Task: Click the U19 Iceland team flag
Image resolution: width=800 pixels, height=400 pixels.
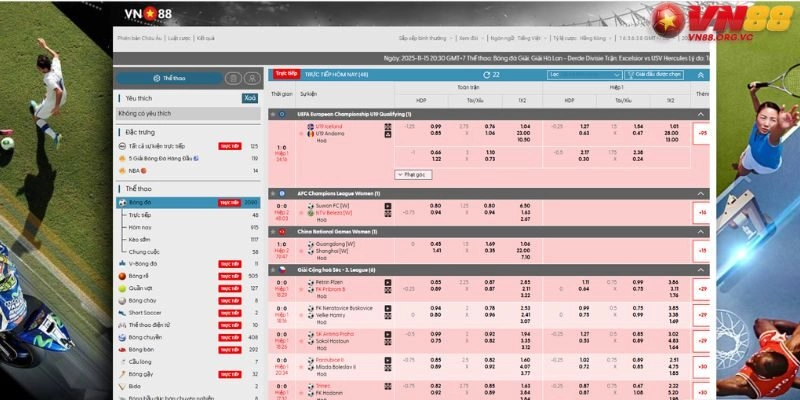Action: [311, 126]
